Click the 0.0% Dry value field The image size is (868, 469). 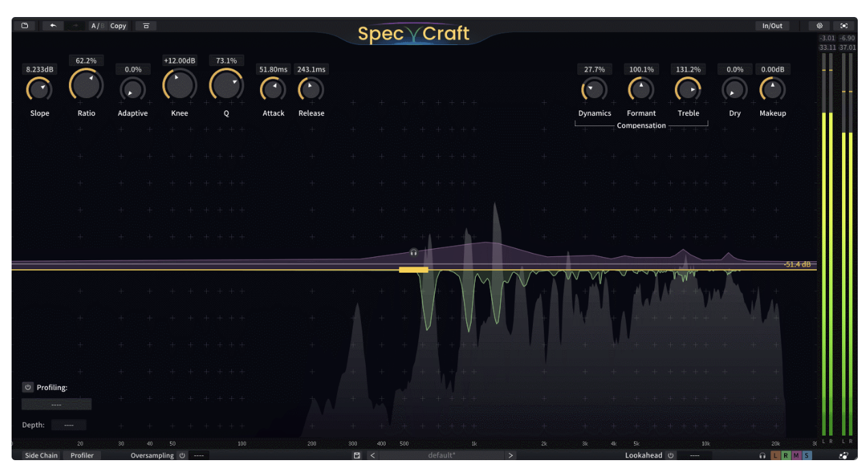pos(735,70)
